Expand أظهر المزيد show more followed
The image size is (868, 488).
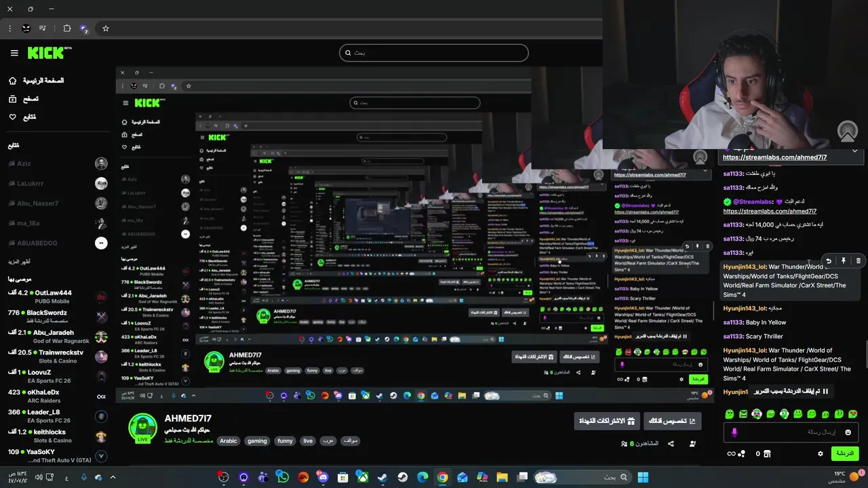(19, 262)
